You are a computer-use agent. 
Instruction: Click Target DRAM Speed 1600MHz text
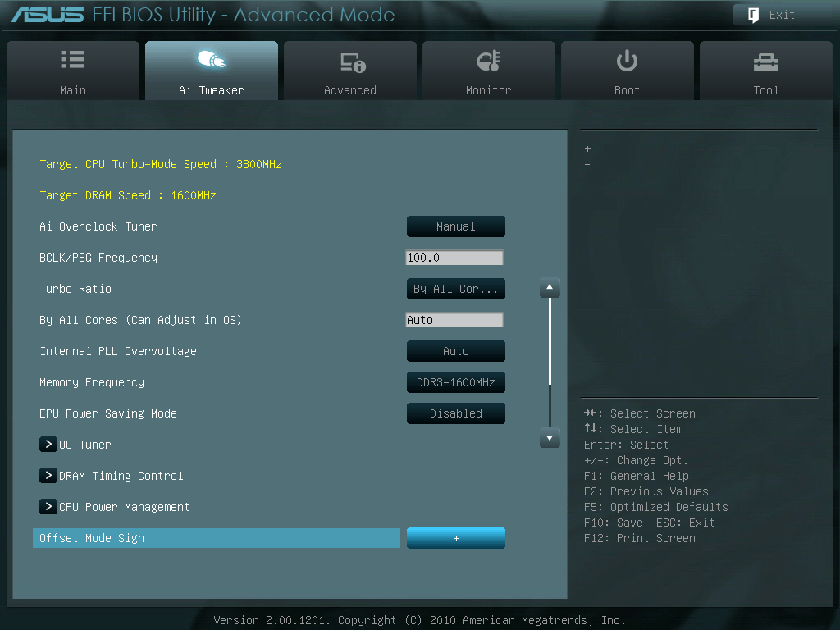click(127, 195)
